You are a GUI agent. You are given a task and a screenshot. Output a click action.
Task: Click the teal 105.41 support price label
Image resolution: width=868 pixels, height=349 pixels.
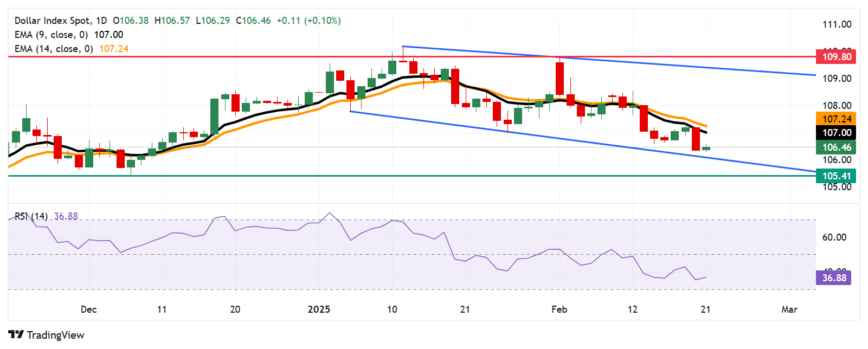coord(836,176)
